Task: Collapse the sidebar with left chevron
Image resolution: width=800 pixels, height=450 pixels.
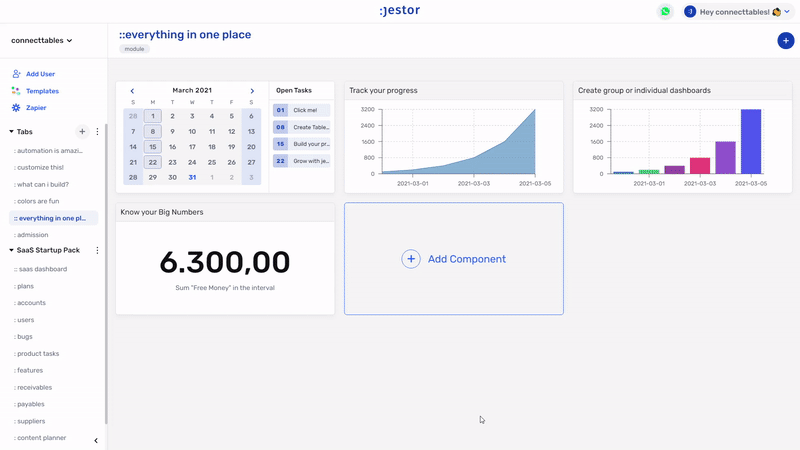Action: 96,440
